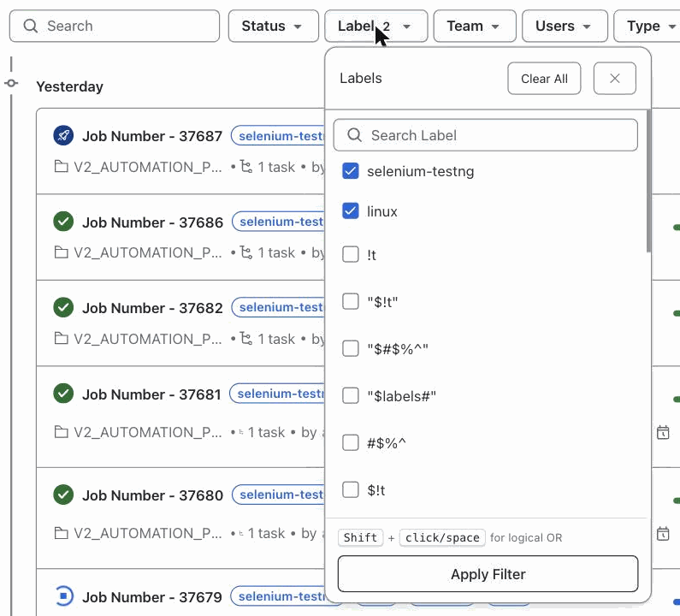Click the running status icon for Job 37679
Screen dimensions: 680x616
coord(64,596)
